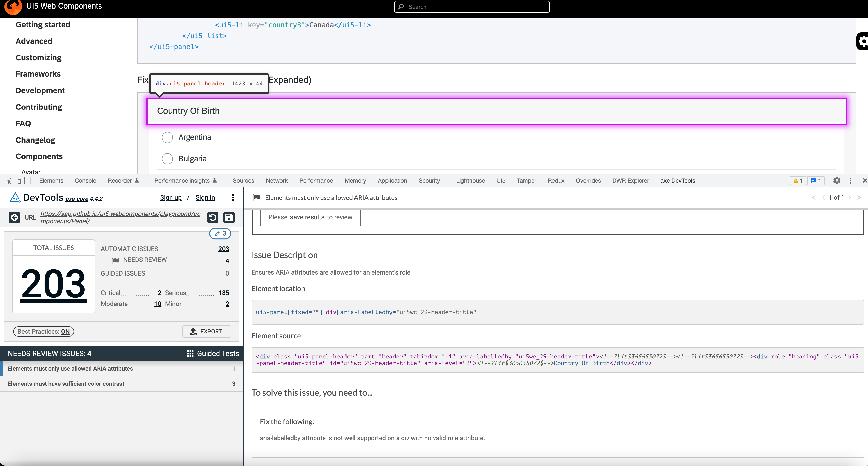Select the Bulgaria radio button
The height and width of the screenshot is (466, 868).
point(167,158)
